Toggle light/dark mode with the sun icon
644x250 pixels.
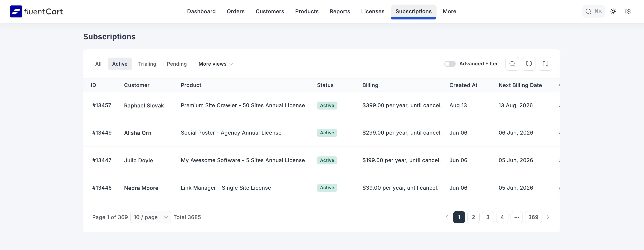click(x=613, y=12)
